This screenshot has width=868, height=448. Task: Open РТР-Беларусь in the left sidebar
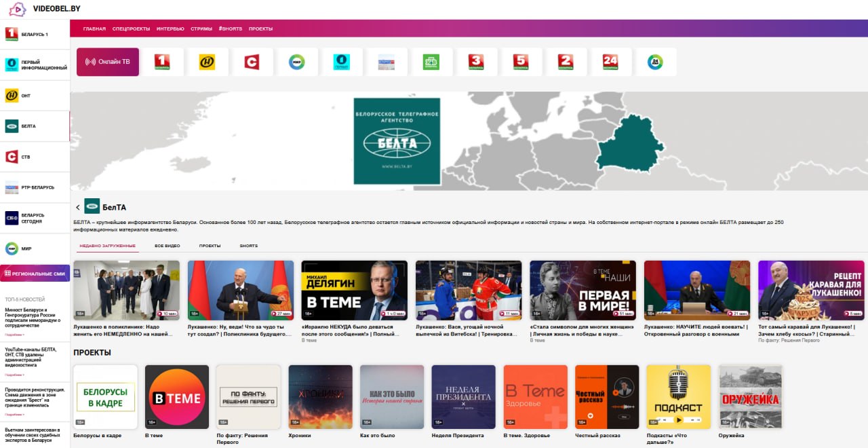click(x=34, y=187)
